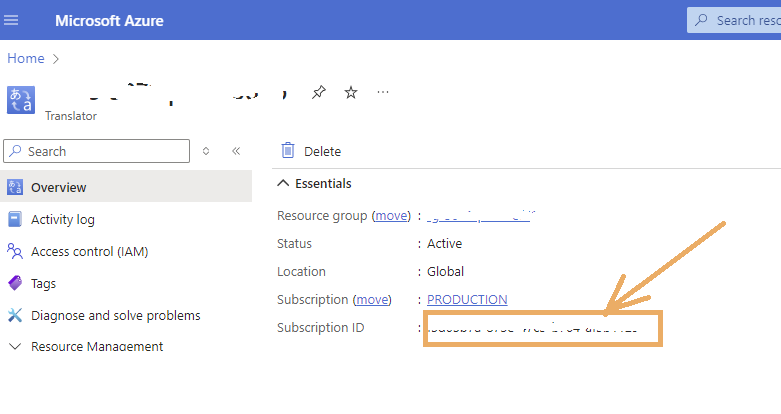This screenshot has width=781, height=414.
Task: Click the Active status value
Action: (444, 244)
